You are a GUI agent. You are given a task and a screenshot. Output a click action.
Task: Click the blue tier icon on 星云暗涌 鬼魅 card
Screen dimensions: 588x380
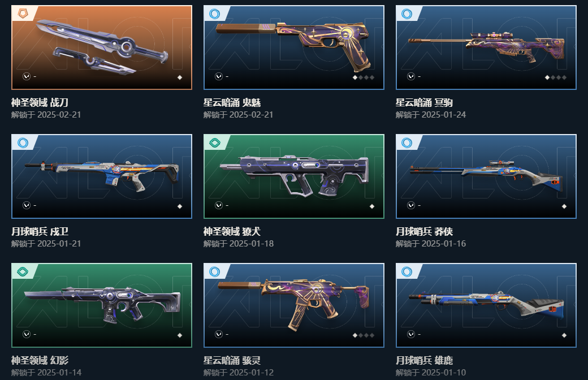(x=215, y=14)
